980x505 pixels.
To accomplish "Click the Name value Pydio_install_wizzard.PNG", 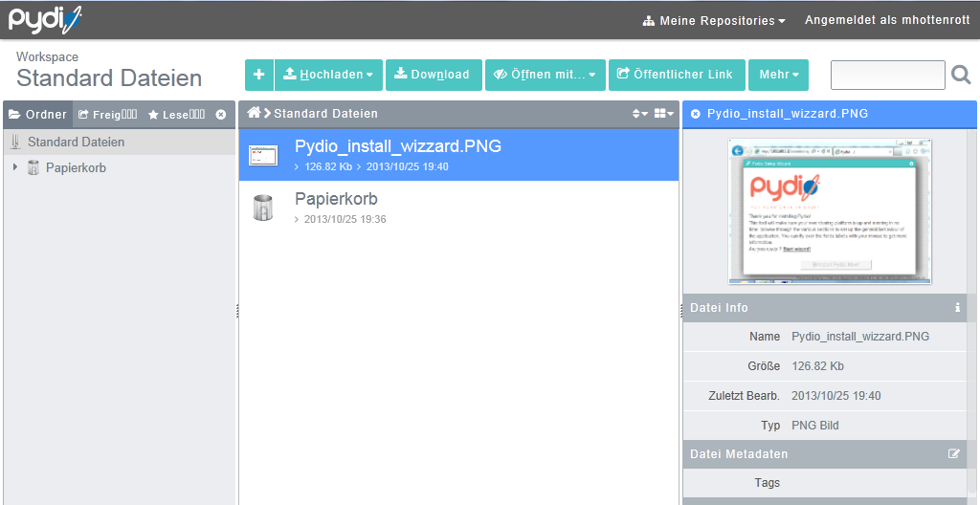I will pyautogui.click(x=860, y=337).
